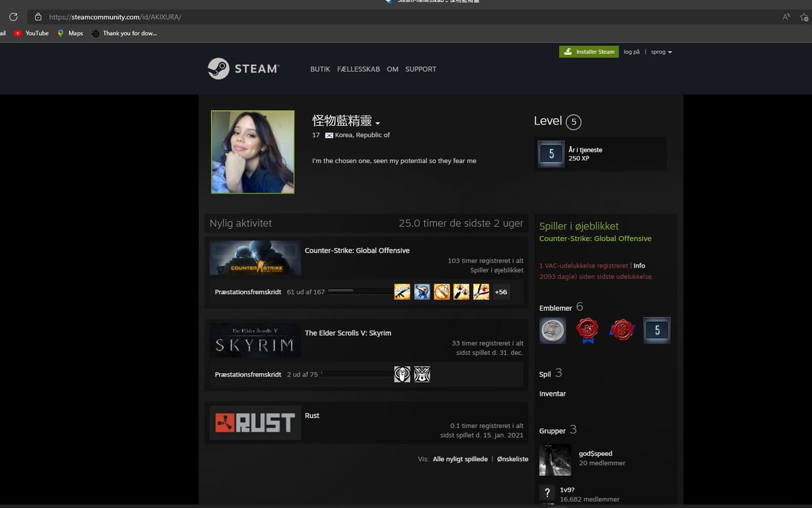Screen dimensions: 812x508
Task: Click the first CS:GO achievement icon
Action: pos(403,292)
